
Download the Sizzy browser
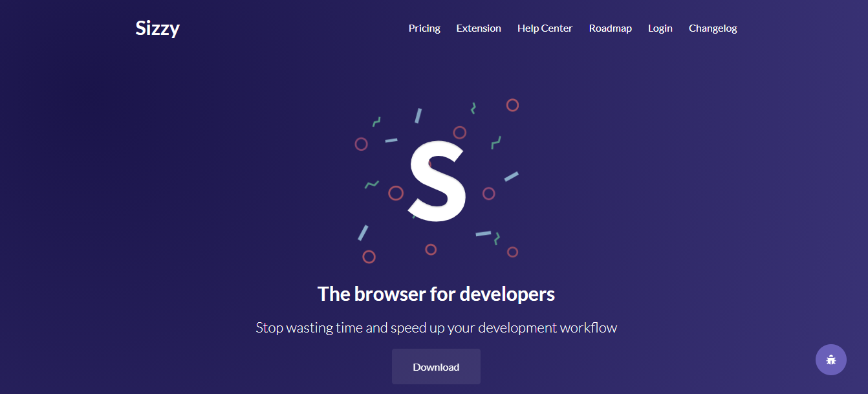tap(436, 366)
